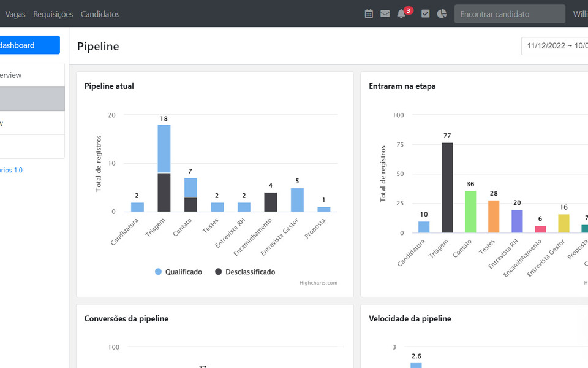The width and height of the screenshot is (588, 368).
Task: Open the Relatórios 1.0 link in sidebar
Action: tap(11, 170)
